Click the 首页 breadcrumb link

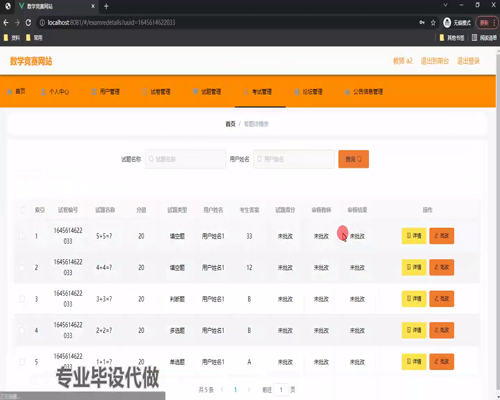[230, 124]
